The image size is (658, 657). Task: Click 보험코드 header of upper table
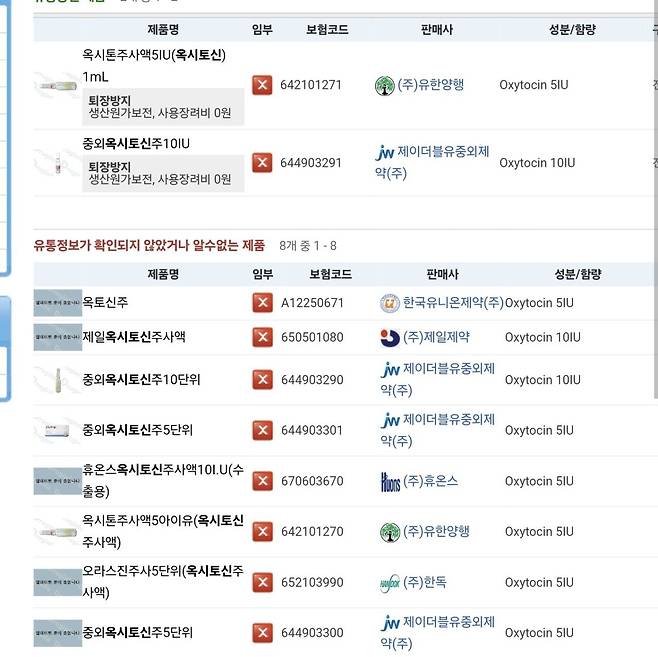[327, 30]
